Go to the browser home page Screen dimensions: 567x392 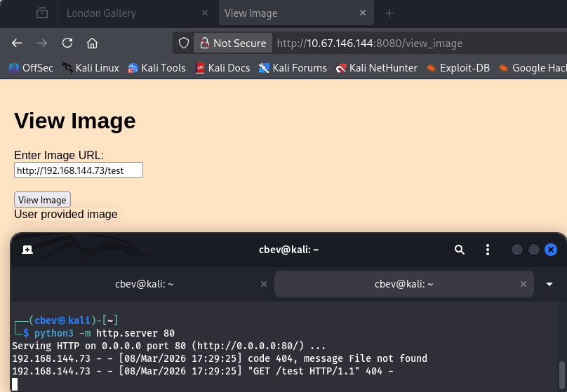pyautogui.click(x=92, y=43)
